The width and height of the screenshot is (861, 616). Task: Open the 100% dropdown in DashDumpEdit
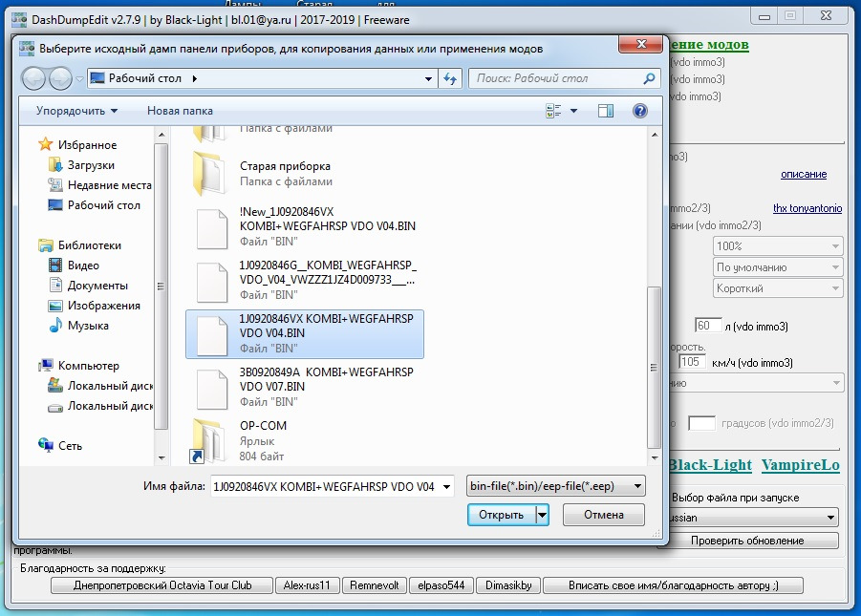(x=778, y=246)
